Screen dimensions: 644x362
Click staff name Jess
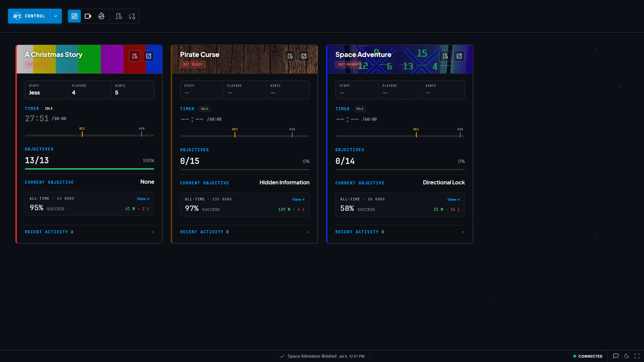[x=34, y=93]
